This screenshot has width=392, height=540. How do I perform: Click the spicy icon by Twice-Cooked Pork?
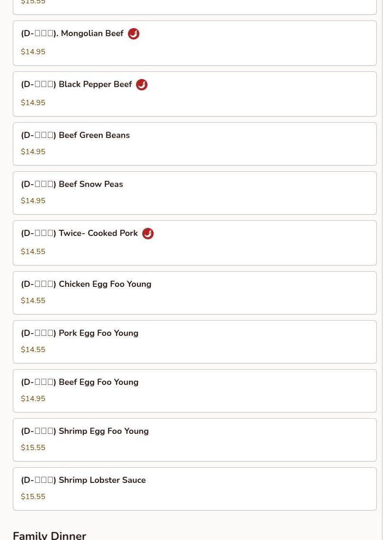[148, 234]
